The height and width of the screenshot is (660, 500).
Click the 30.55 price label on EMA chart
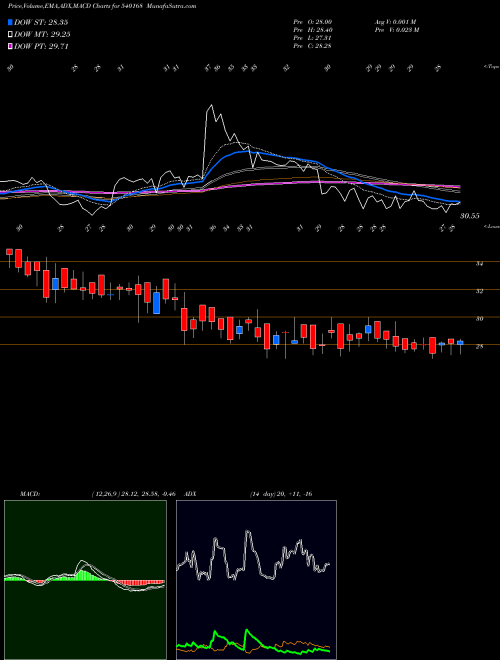click(470, 216)
